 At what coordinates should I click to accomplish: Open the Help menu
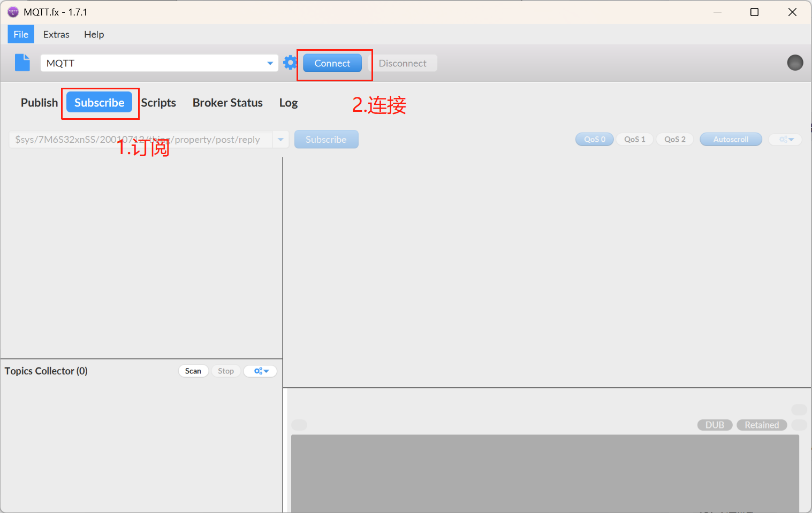(x=94, y=34)
